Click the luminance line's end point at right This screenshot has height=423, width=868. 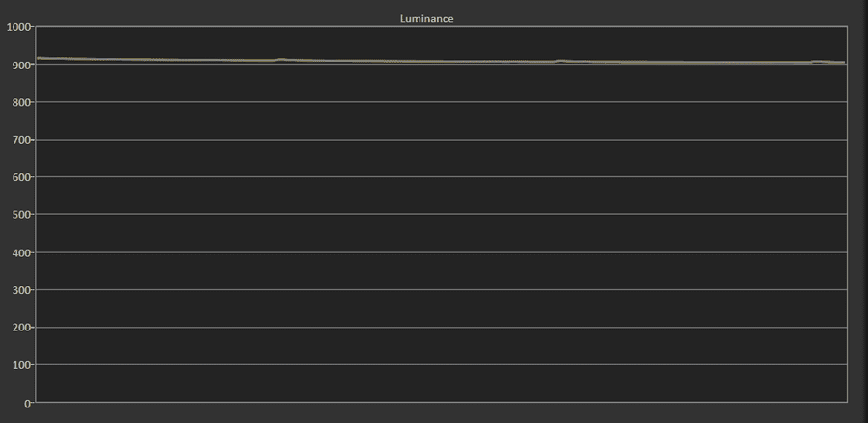click(x=844, y=63)
